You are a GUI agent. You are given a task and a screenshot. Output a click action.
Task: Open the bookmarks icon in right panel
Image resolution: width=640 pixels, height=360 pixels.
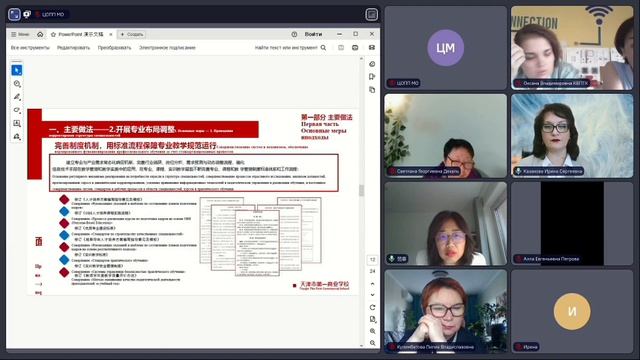(x=372, y=77)
